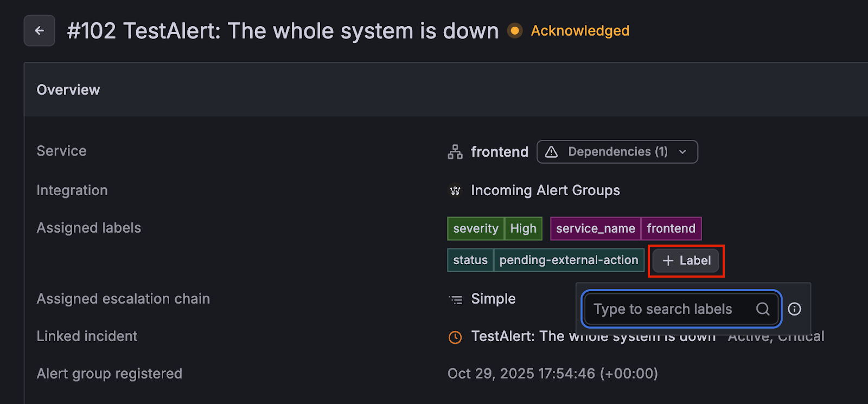The width and height of the screenshot is (868, 404).
Task: Click the Acknowledged status label
Action: pyautogui.click(x=579, y=31)
